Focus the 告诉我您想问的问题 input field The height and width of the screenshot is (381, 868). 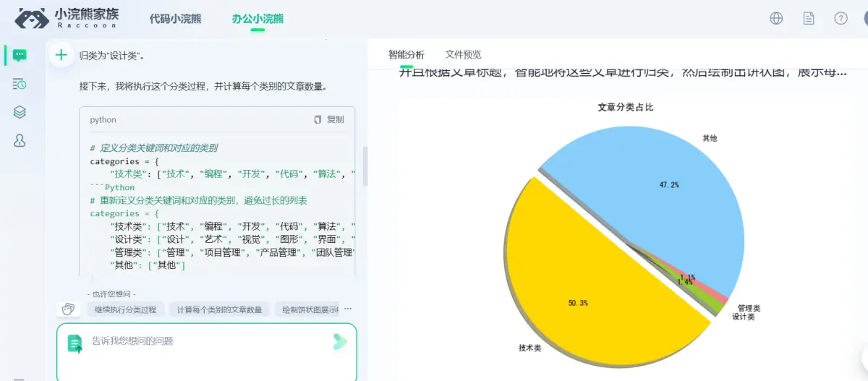click(207, 352)
